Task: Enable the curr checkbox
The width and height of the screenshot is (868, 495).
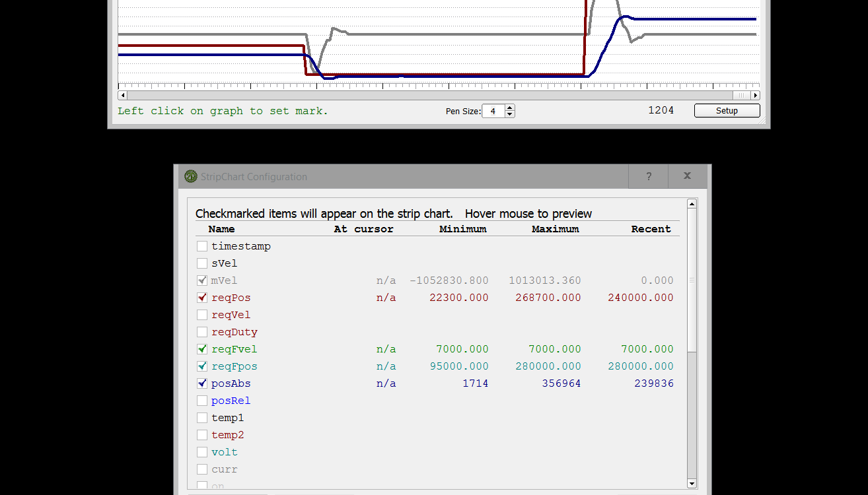Action: (202, 469)
